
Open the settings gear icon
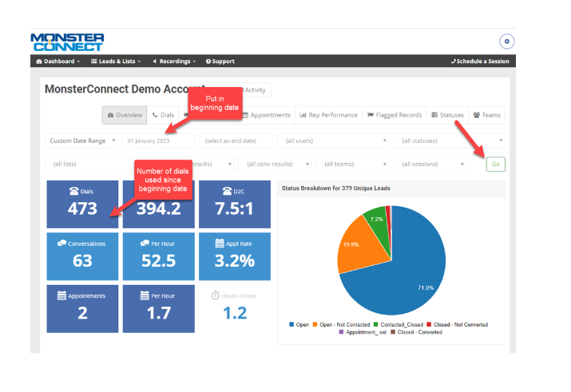(506, 42)
